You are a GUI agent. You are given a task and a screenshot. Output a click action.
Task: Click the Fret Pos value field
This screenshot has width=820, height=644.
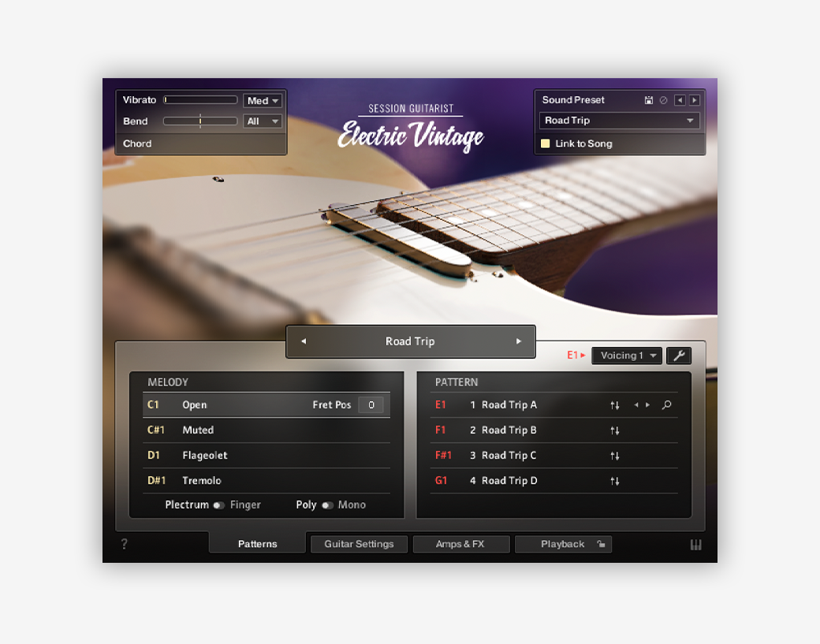pyautogui.click(x=371, y=404)
